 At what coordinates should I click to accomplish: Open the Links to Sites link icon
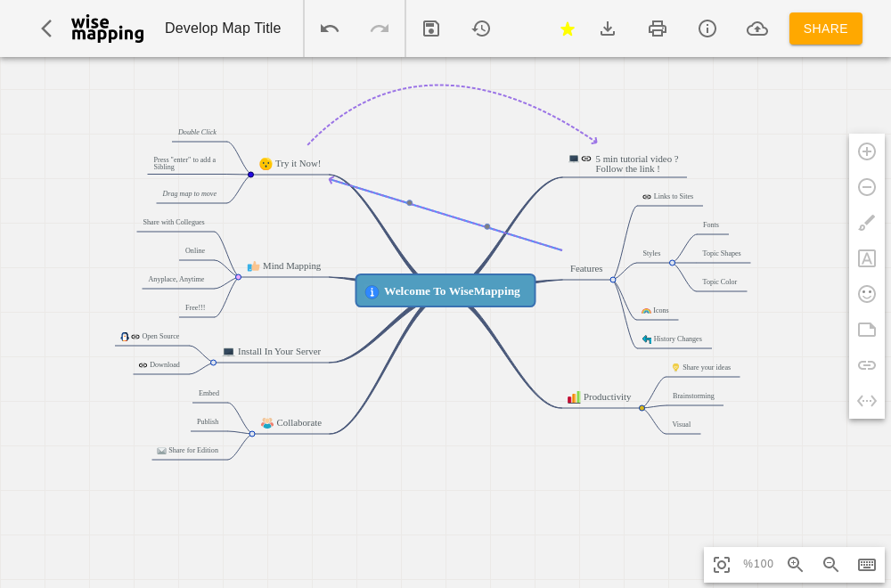(647, 197)
